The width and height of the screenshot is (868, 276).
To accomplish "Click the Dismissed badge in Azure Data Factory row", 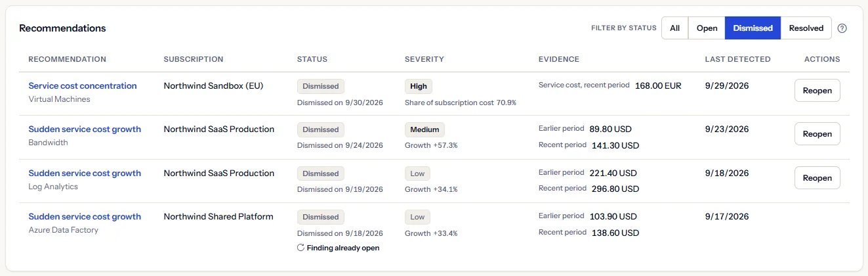I will click(321, 217).
